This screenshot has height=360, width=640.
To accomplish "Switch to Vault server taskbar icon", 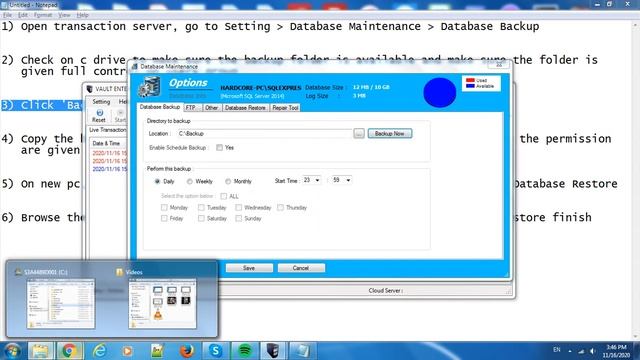I will (273, 351).
